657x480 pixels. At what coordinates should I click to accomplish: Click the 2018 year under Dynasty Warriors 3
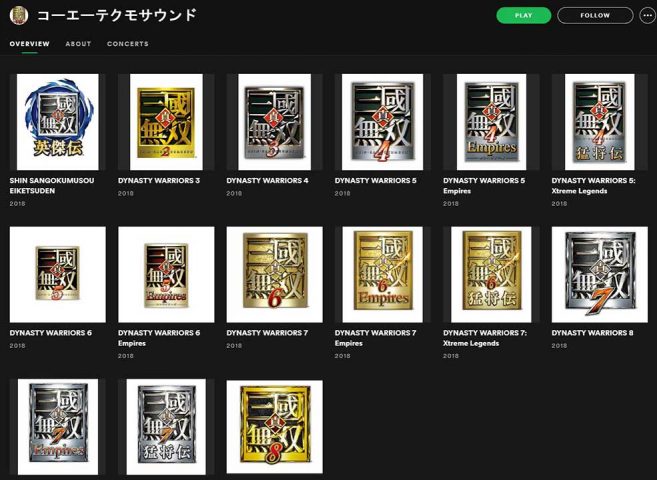pos(126,194)
